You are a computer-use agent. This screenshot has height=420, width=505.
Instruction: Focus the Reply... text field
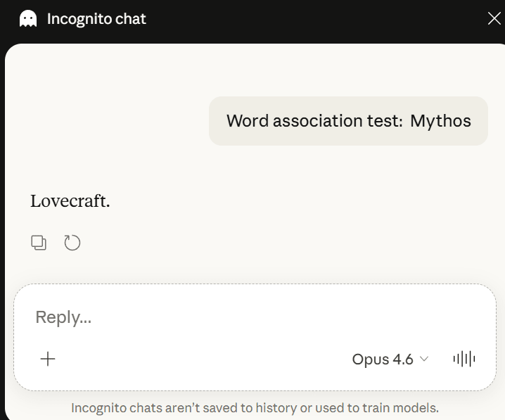211,317
